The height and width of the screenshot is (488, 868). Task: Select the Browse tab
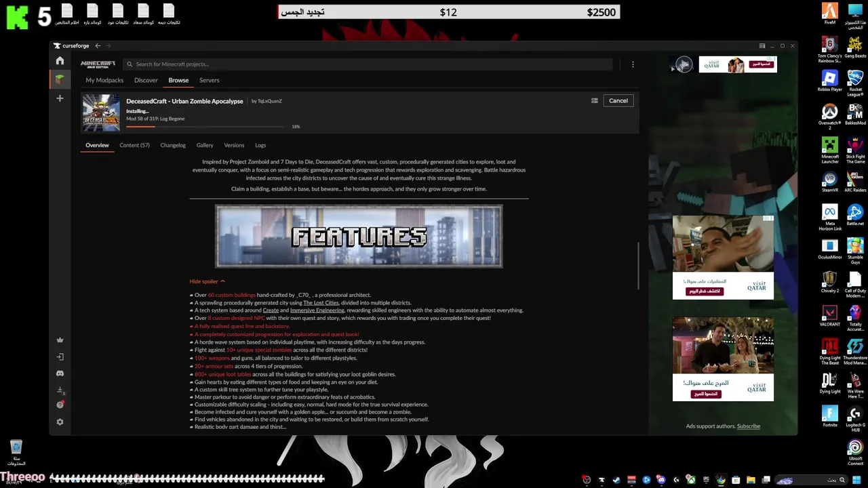[178, 80]
